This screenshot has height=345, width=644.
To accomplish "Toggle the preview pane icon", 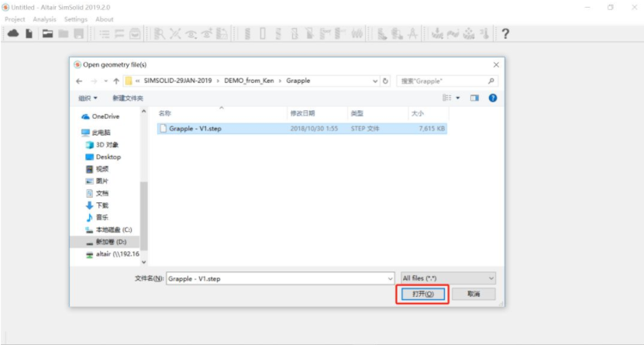I will (474, 98).
